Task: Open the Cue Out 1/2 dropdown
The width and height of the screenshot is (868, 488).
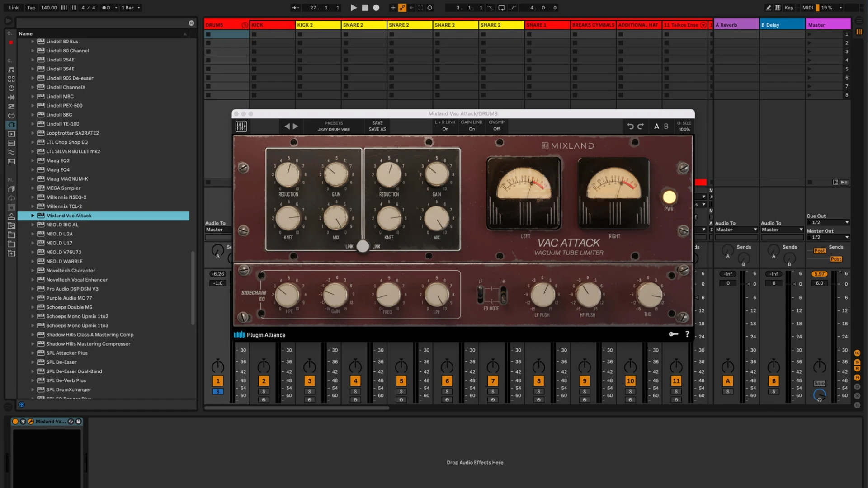Action: (828, 223)
